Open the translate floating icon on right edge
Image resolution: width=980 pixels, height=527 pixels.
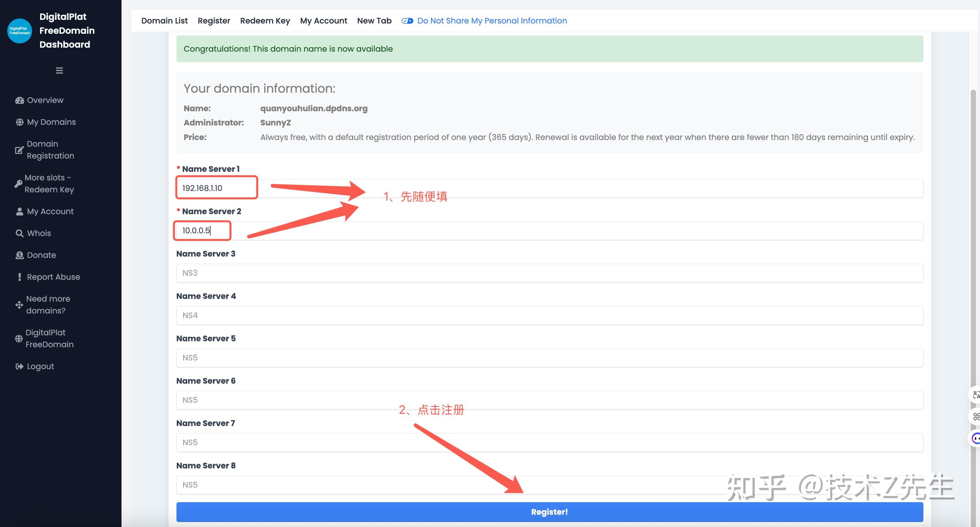tap(975, 395)
